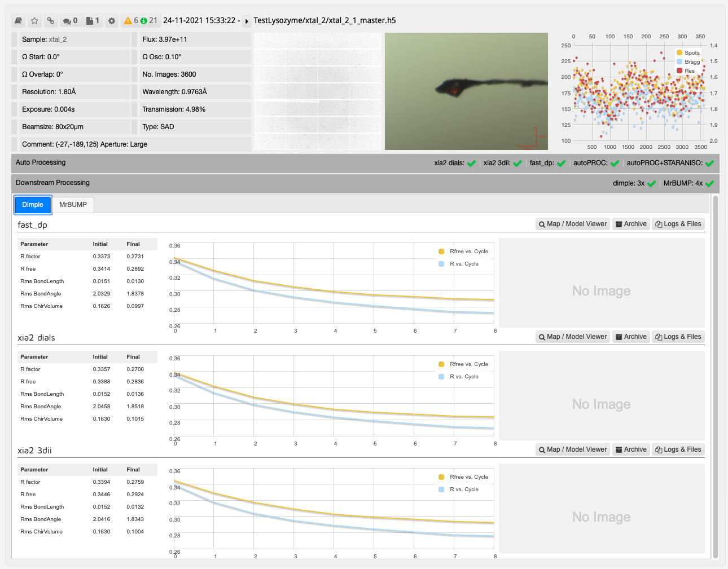The width and height of the screenshot is (728, 569).
Task: Mark data collection as favourite with star
Action: pyautogui.click(x=34, y=21)
